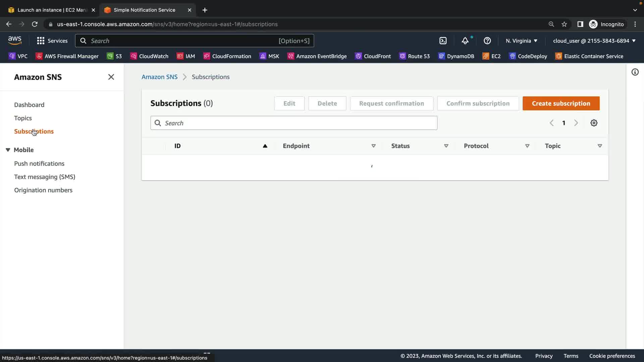Open the CloudShell terminal icon
The width and height of the screenshot is (644, 362).
[x=443, y=41]
